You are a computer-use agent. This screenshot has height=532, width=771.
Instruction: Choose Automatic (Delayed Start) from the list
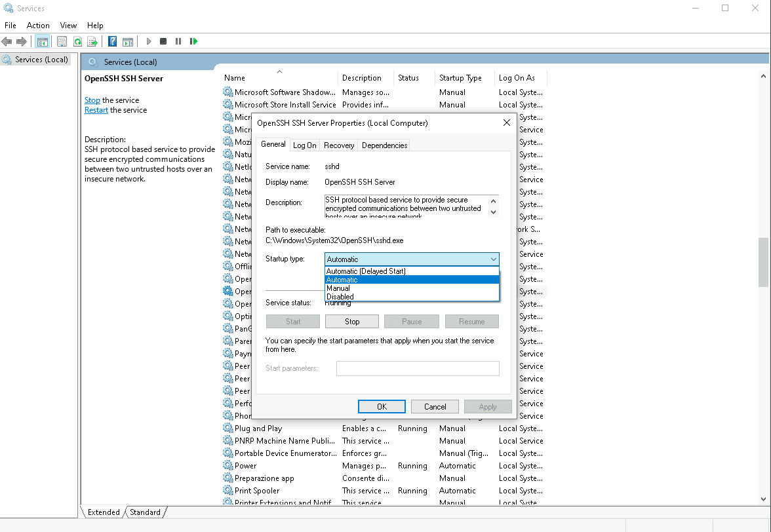[412, 271]
